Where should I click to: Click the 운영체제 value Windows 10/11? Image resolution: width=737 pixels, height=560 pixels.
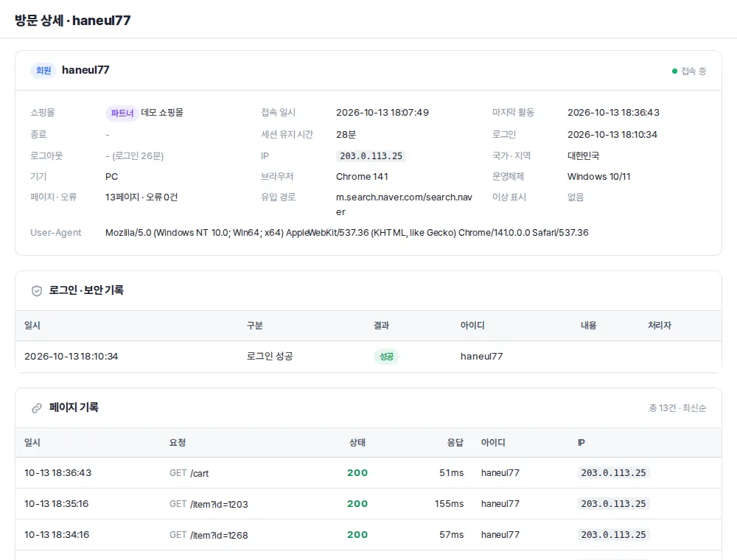coord(598,177)
